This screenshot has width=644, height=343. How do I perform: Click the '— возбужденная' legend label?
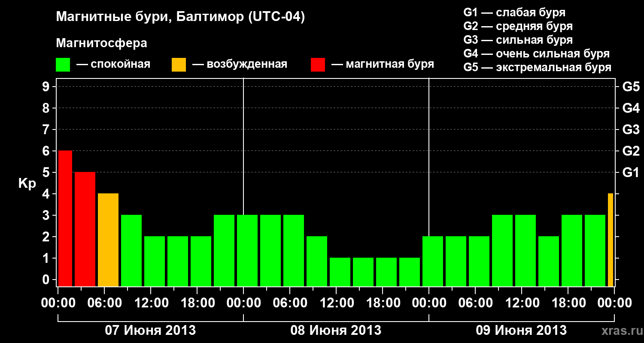240,65
